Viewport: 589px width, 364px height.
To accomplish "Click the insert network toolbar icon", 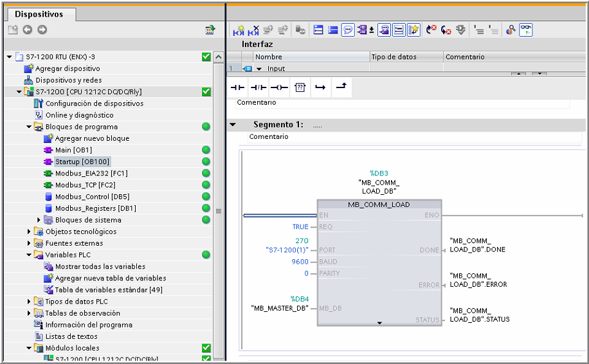I will tap(239, 30).
